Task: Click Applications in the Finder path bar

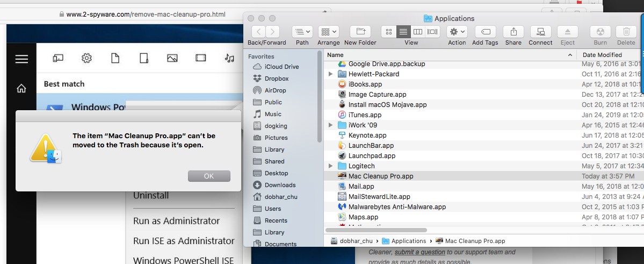Action: (404, 241)
